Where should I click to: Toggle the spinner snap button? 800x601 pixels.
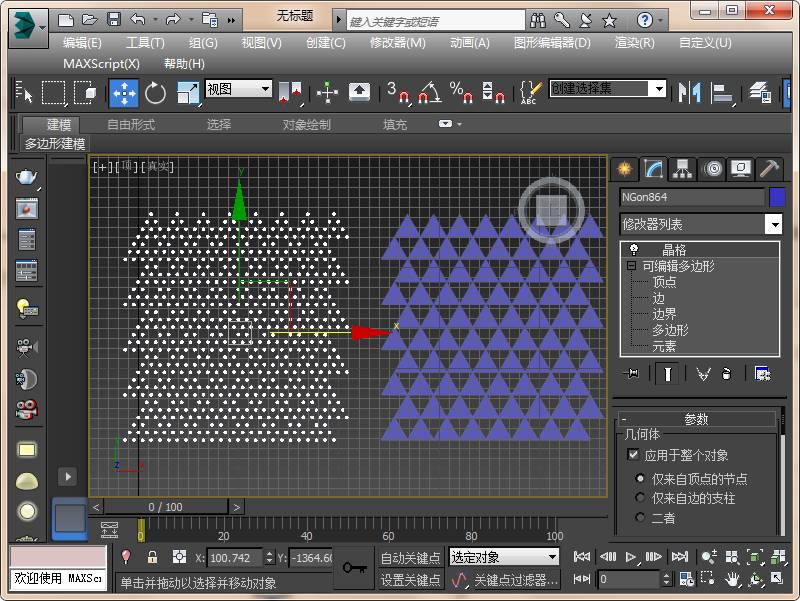493,92
